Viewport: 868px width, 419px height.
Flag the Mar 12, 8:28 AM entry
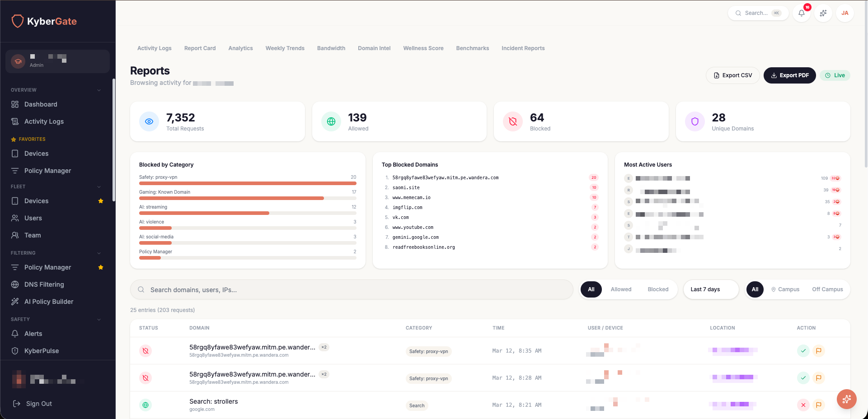[819, 378]
